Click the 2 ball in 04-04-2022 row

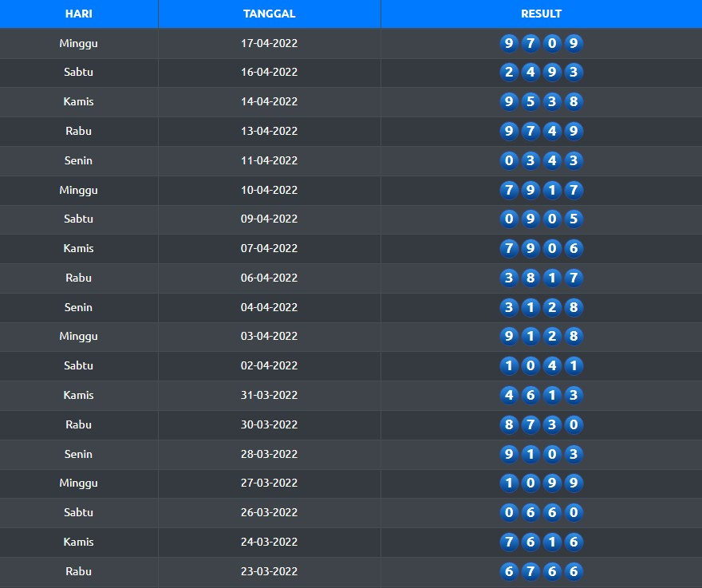552,308
